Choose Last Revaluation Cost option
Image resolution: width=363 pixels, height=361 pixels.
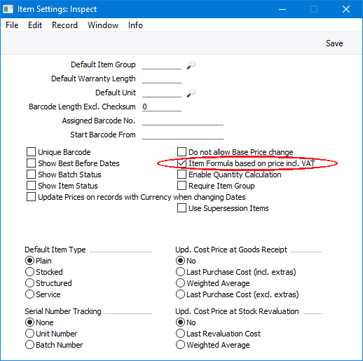coord(180,334)
